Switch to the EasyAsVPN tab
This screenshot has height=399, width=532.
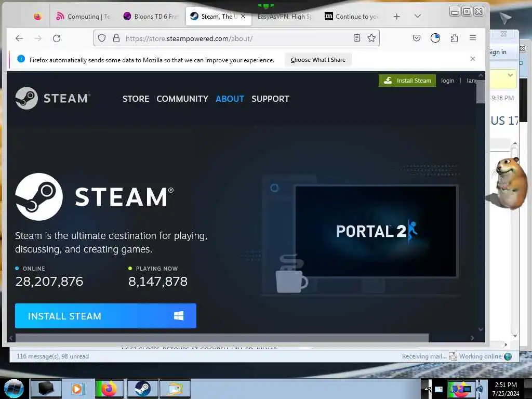(284, 16)
